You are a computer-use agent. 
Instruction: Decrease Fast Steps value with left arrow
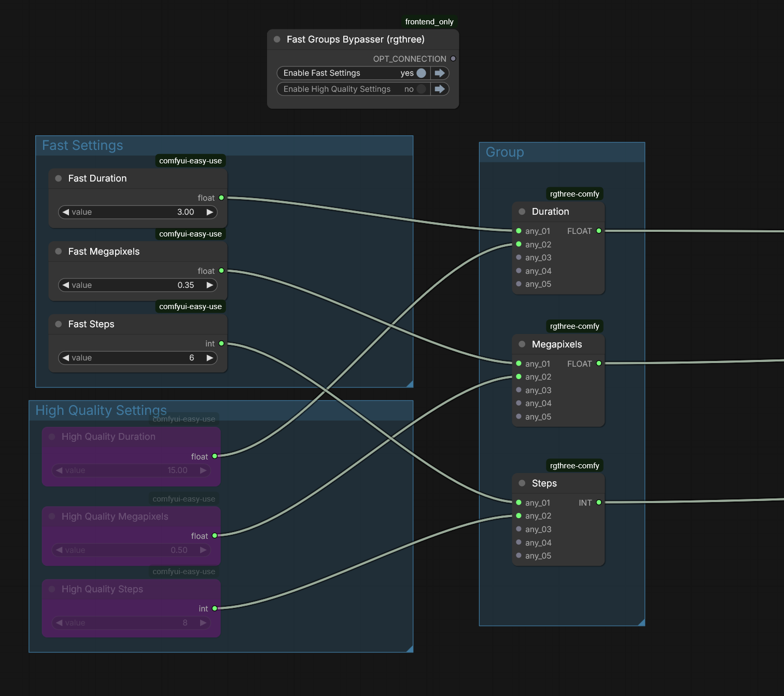[66, 358]
